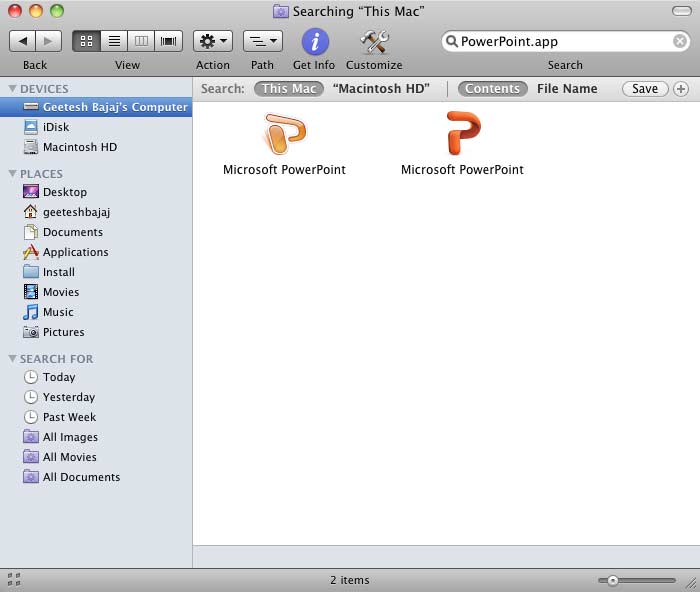Click the window resize grip corner
The image size is (700, 592).
point(692,582)
